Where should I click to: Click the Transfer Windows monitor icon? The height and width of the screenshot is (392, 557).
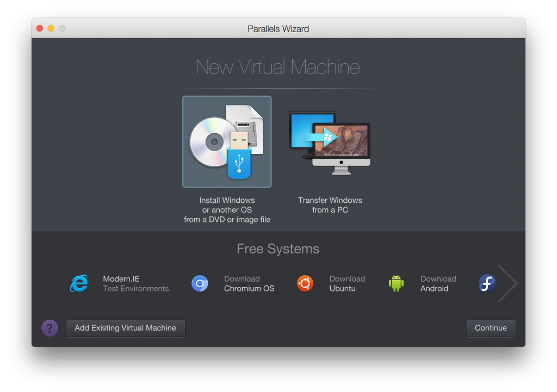330,142
